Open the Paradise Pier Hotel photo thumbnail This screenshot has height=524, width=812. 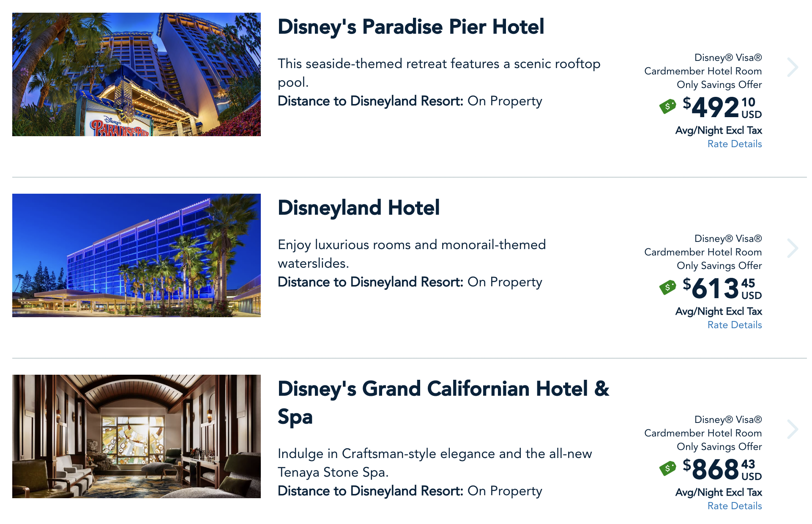click(137, 74)
